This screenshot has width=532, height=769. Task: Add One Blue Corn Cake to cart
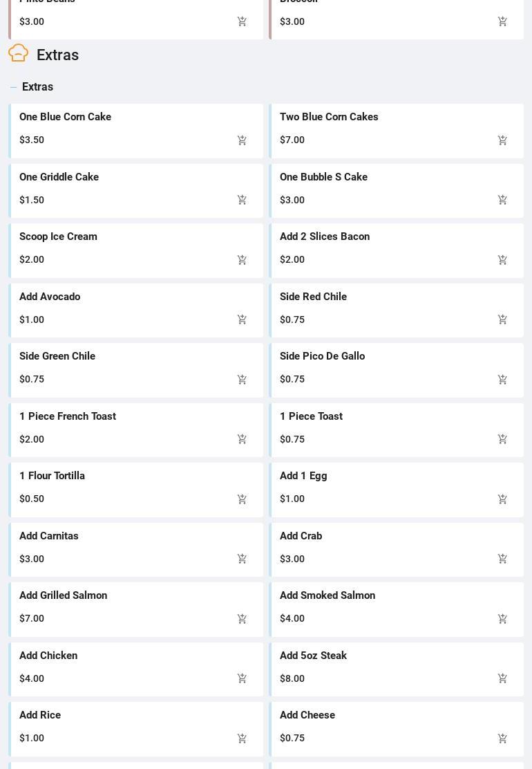[x=242, y=140]
